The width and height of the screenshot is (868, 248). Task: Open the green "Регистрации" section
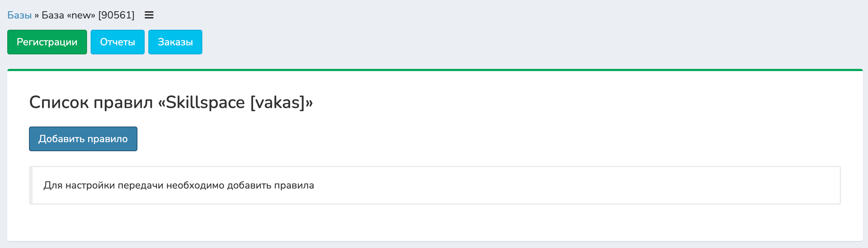(47, 42)
